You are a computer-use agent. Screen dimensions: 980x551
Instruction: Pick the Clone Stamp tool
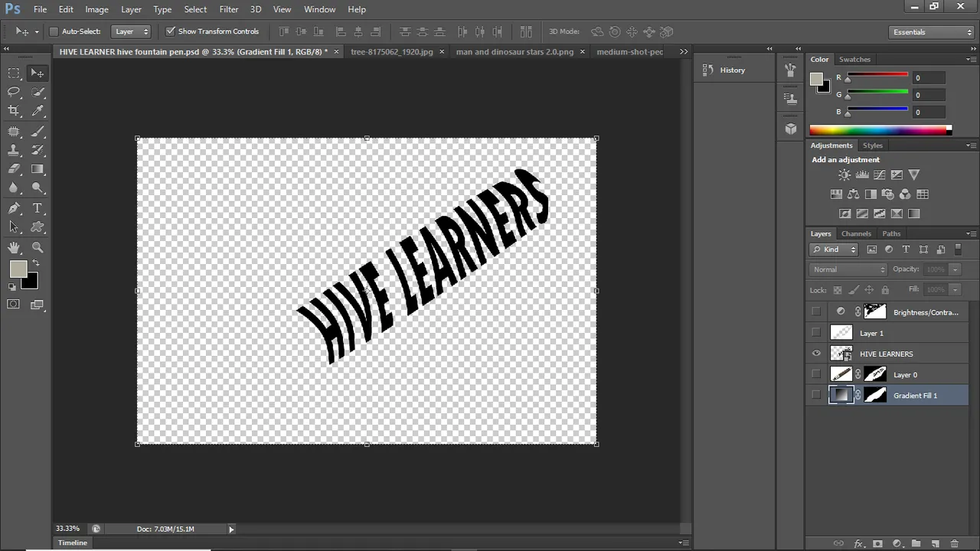pos(14,151)
